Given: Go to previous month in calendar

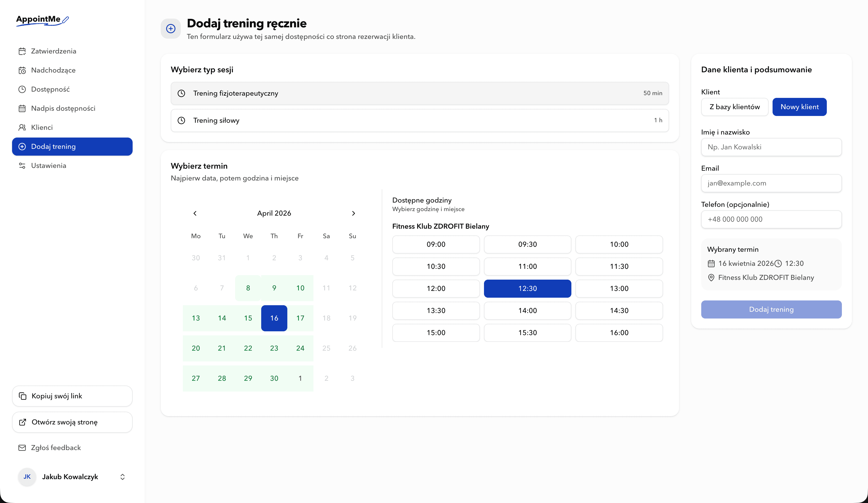Looking at the screenshot, I should (x=195, y=213).
